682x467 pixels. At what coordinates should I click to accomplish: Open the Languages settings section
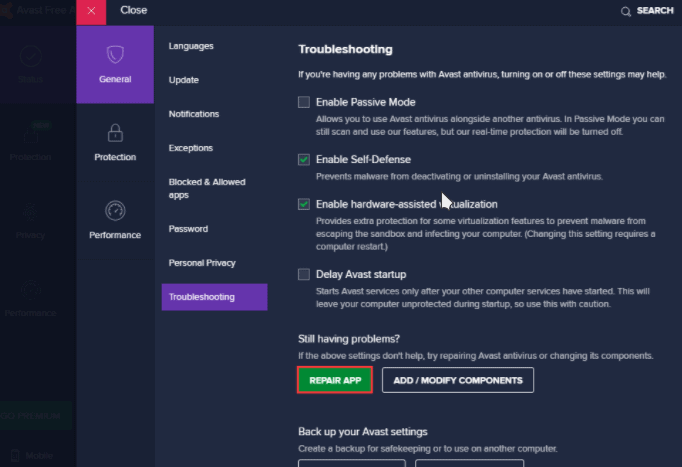click(x=191, y=46)
